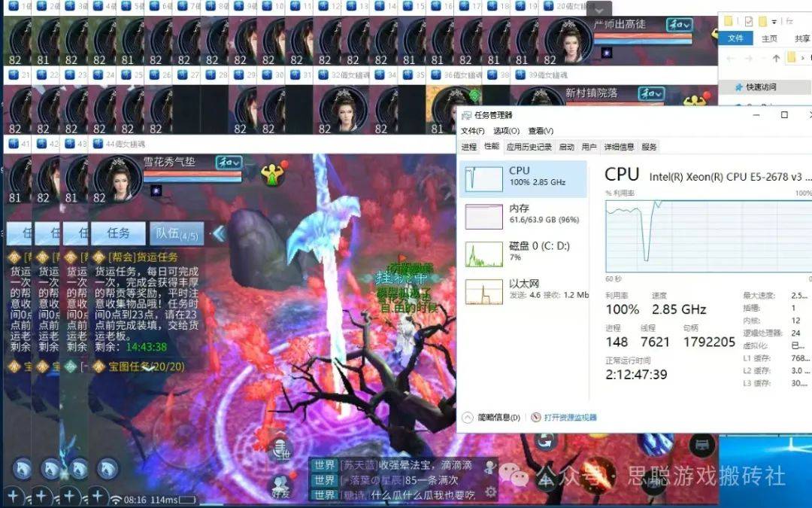Open the 文件(F) menu in Task Manager
812x508 pixels.
[x=473, y=131]
